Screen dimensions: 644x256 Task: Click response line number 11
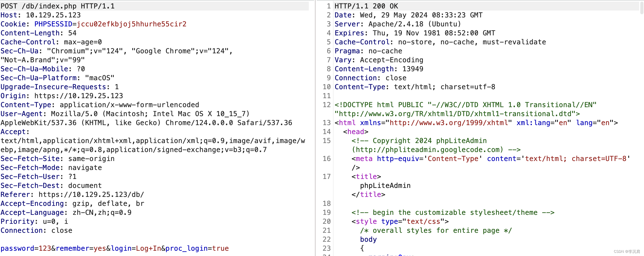tap(327, 96)
